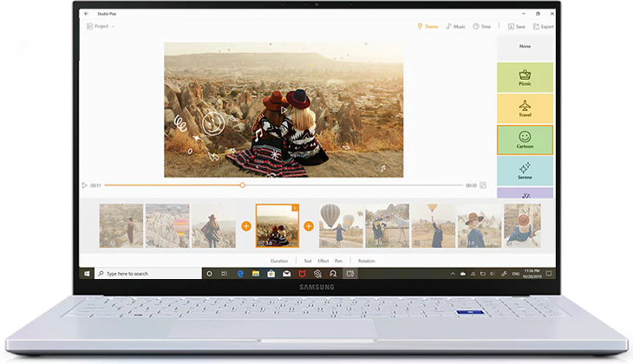Click the active Studio Plus taskbar icon
This screenshot has height=364, width=633.
[x=350, y=274]
